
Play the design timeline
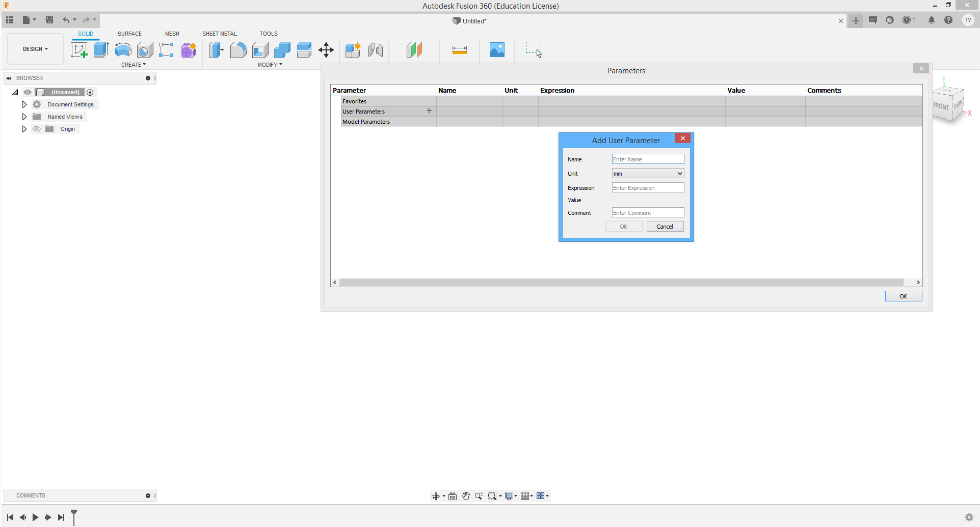35,517
